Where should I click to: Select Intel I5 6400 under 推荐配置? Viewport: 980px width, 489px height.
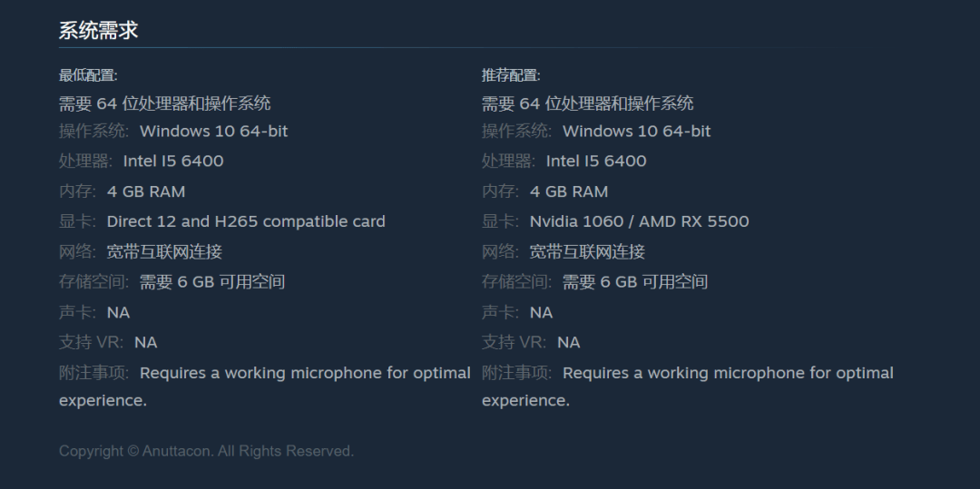(596, 161)
